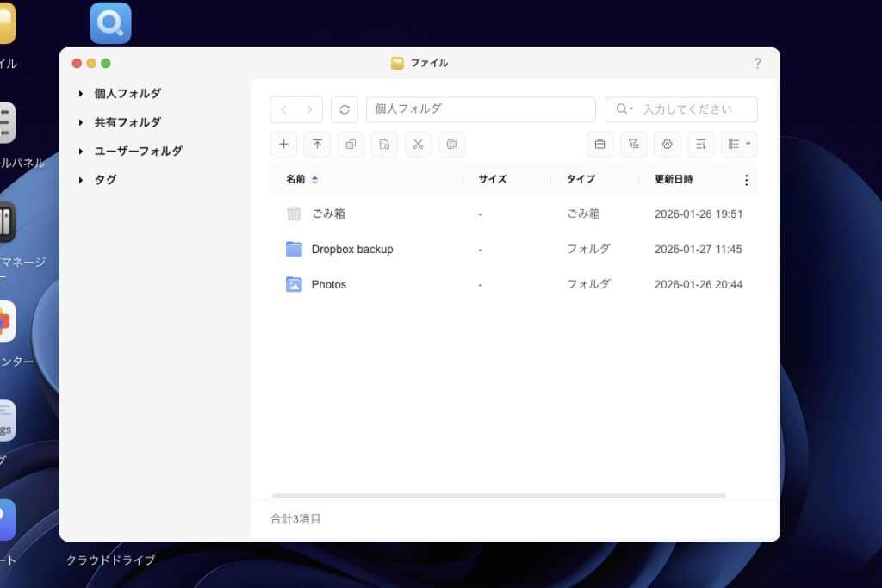Click the horizontal scrollbar below file list

[x=499, y=496]
